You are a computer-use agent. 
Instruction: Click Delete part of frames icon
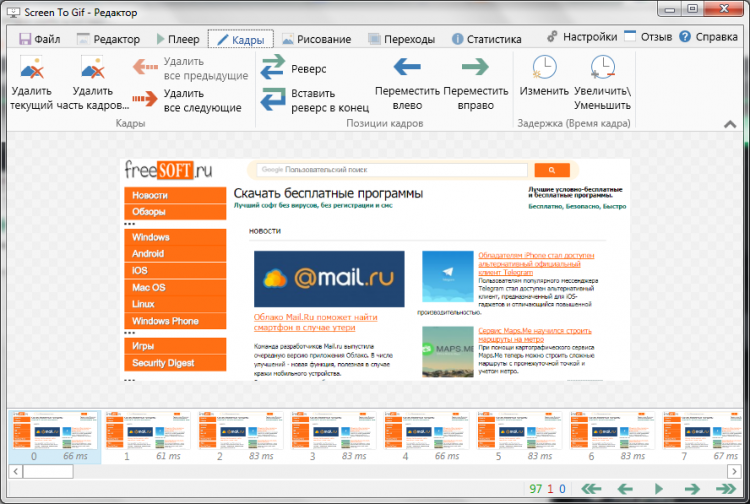click(92, 67)
